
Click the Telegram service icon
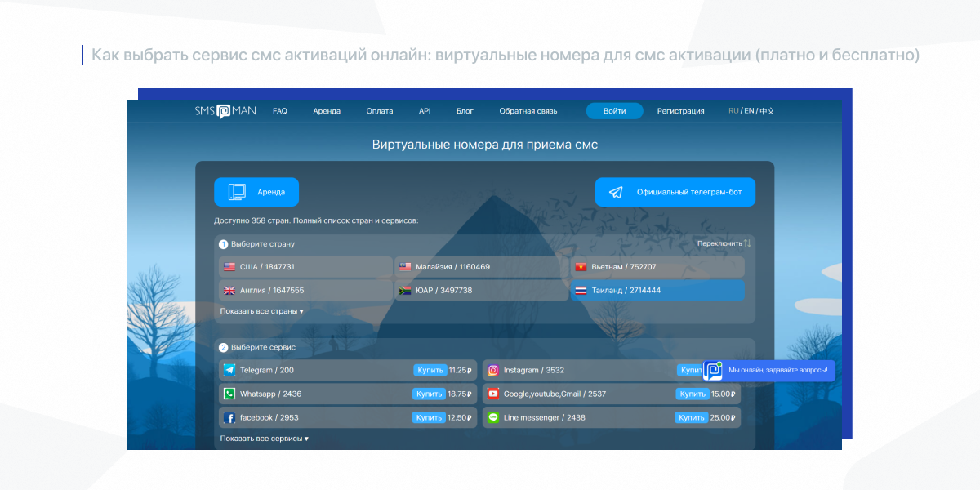(229, 370)
